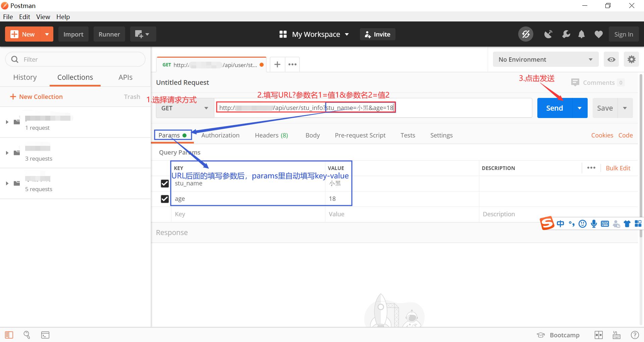Switch to the Collections tab

pos(75,77)
